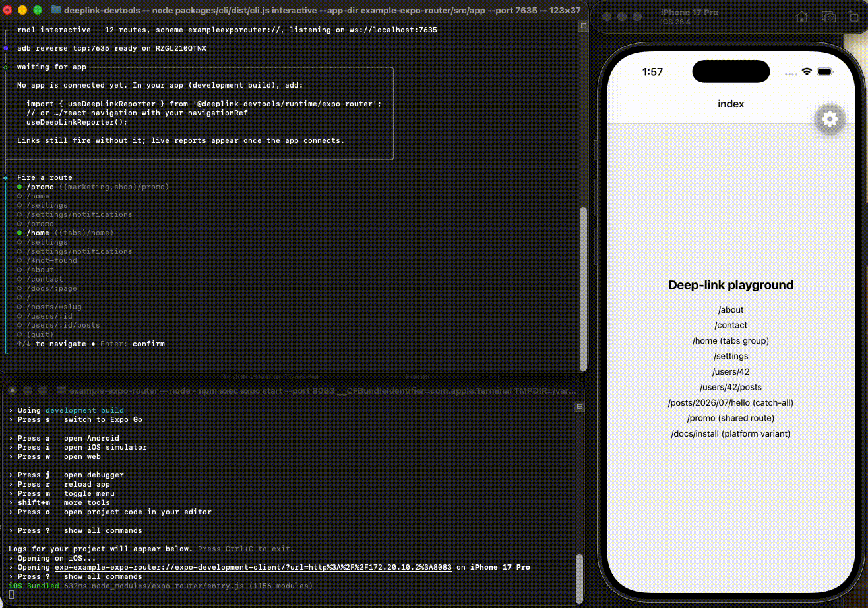
Task: Click the "more tools" command text
Action: (x=87, y=502)
